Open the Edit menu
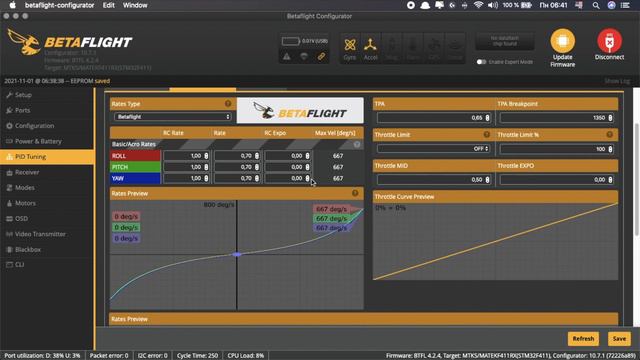Image resolution: width=640 pixels, height=360 pixels. tap(109, 5)
